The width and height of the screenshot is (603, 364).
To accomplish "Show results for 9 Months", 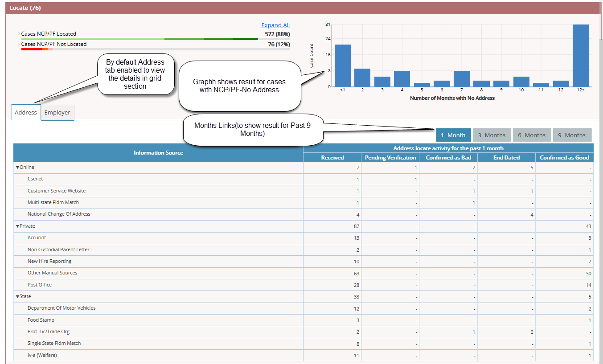I will click(572, 135).
